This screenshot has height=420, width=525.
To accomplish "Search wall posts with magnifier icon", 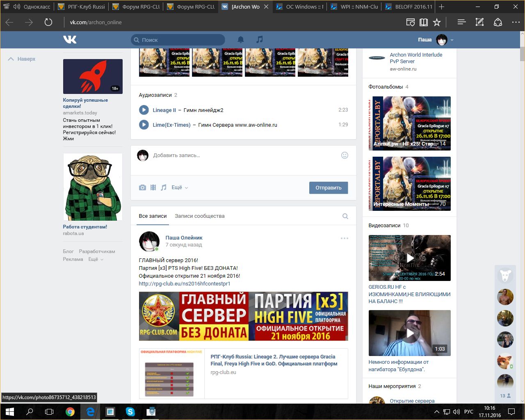I will tap(345, 216).
